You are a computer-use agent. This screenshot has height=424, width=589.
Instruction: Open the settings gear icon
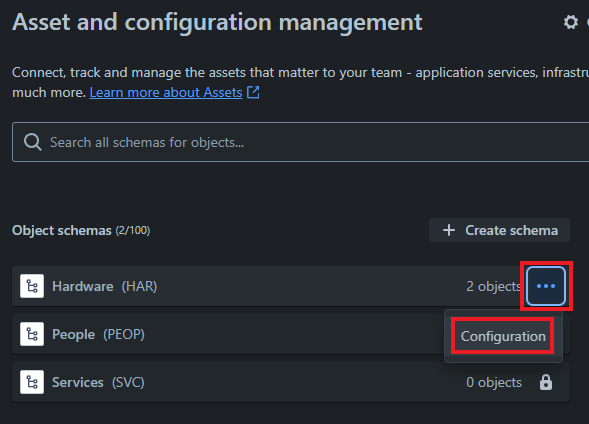click(571, 22)
